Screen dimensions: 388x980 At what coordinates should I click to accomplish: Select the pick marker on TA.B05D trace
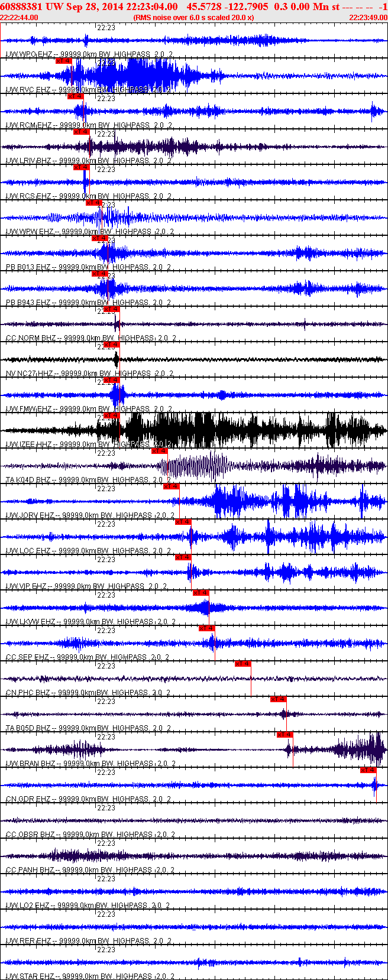pos(279,699)
